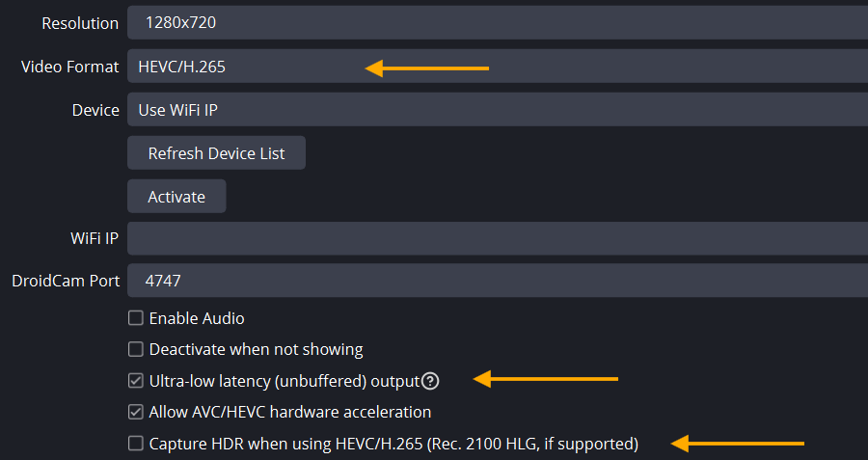The height and width of the screenshot is (460, 868).
Task: Check Capture HDR when using HEVC/H.265
Action: point(136,444)
